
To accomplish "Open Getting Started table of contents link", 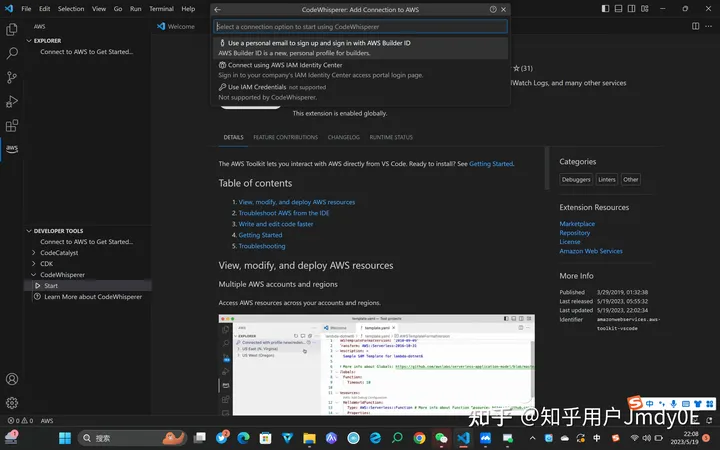I will 260,235.
